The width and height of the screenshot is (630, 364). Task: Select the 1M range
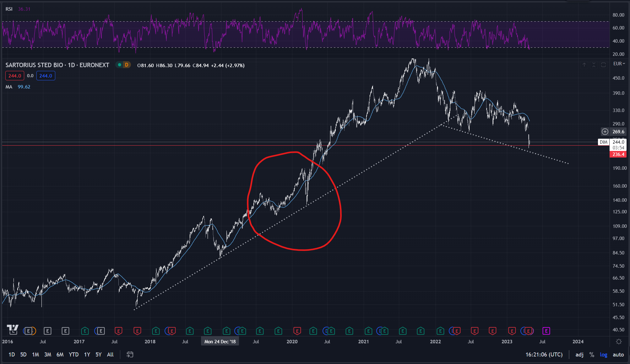[35, 355]
